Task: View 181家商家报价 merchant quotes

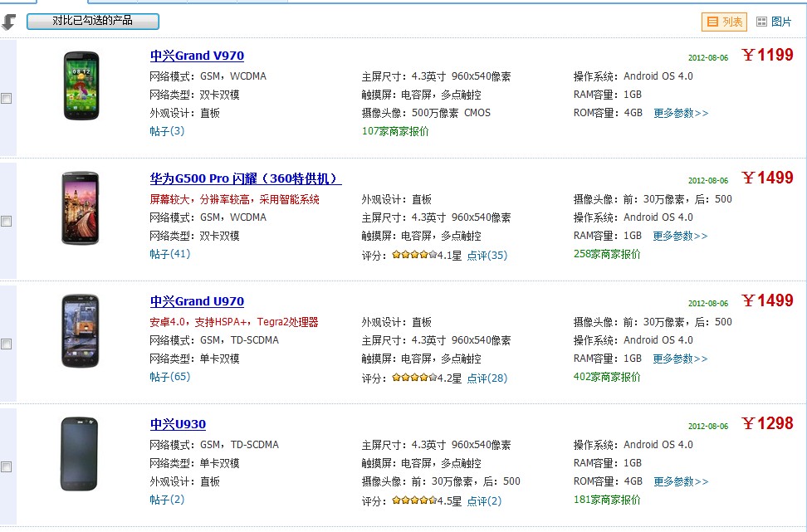Action: pyautogui.click(x=607, y=500)
